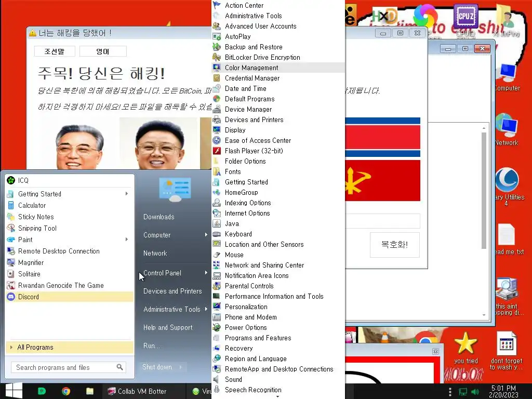This screenshot has width=532, height=399.
Task: Open BitLocker Drive Encryption icon
Action: (217, 57)
